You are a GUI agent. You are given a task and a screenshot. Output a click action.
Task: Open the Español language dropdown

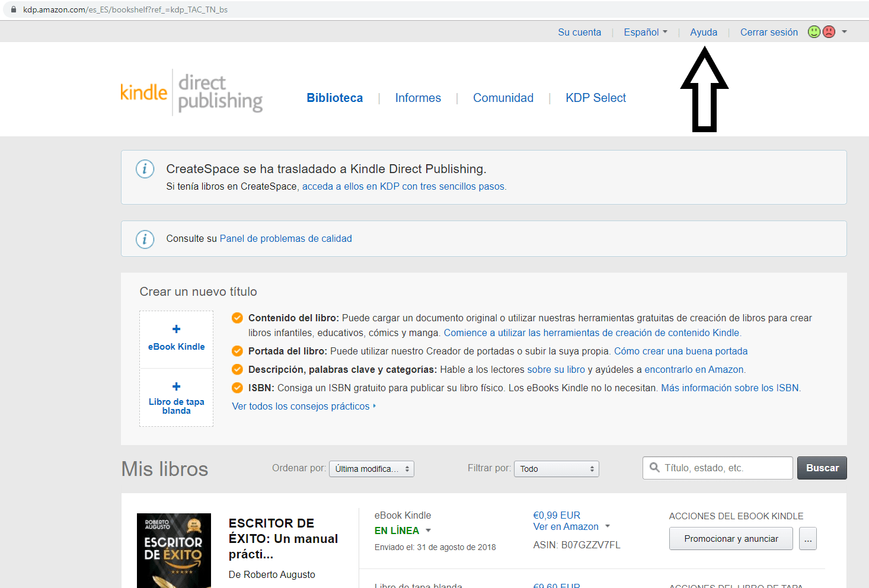coord(646,32)
